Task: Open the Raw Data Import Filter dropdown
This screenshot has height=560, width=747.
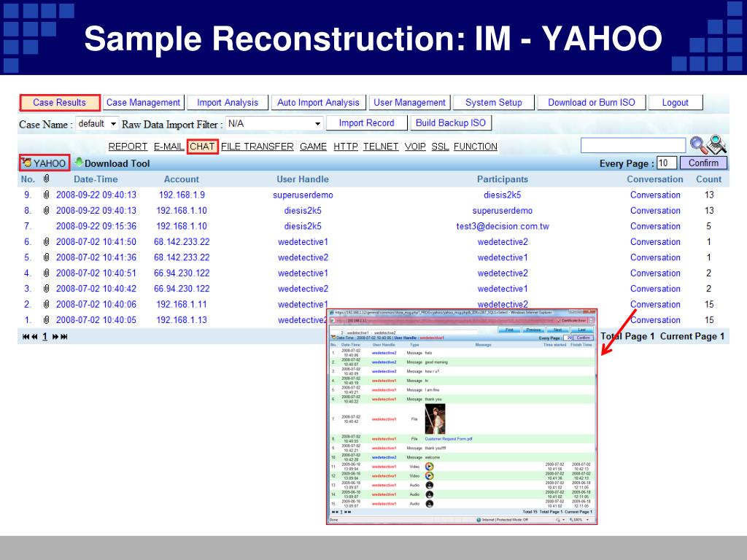Action: (x=274, y=124)
